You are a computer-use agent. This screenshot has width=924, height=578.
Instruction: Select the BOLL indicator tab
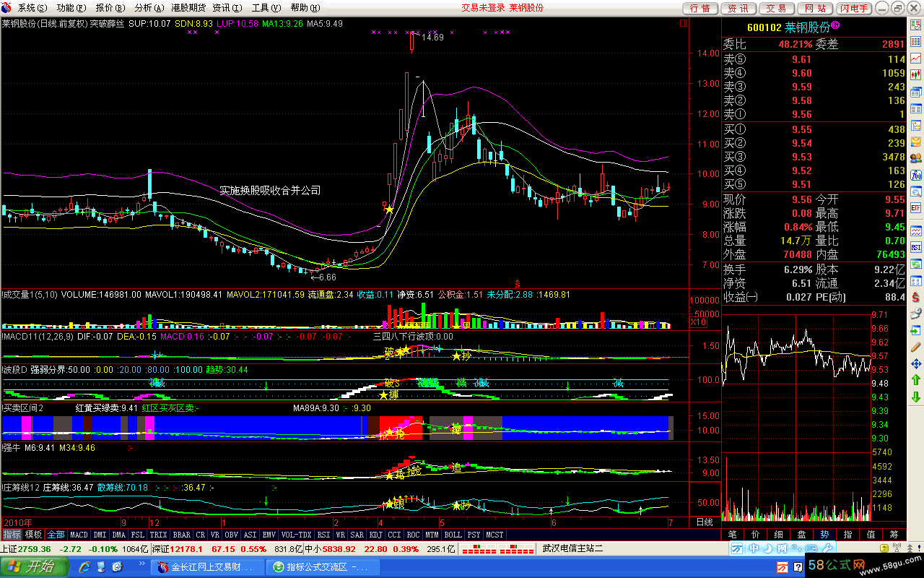coord(453,535)
